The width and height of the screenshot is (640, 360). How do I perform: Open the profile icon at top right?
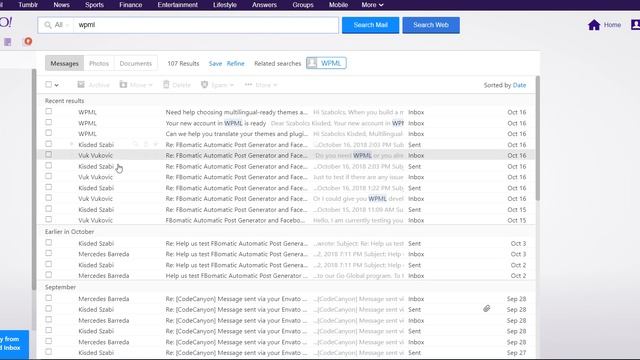(x=635, y=25)
